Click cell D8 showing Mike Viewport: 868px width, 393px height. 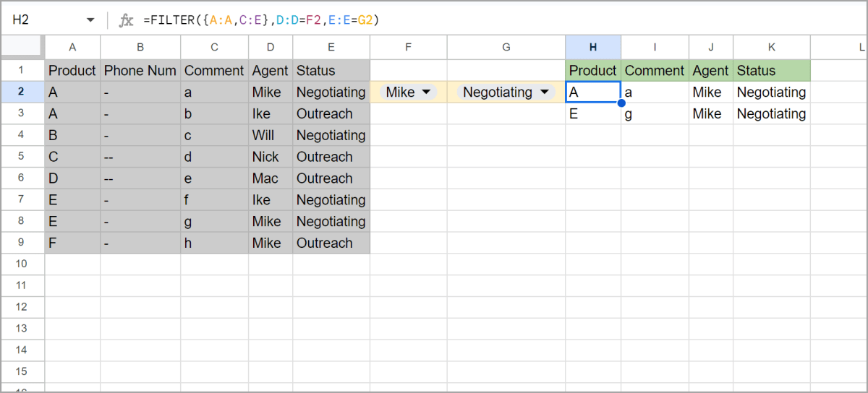coord(271,221)
